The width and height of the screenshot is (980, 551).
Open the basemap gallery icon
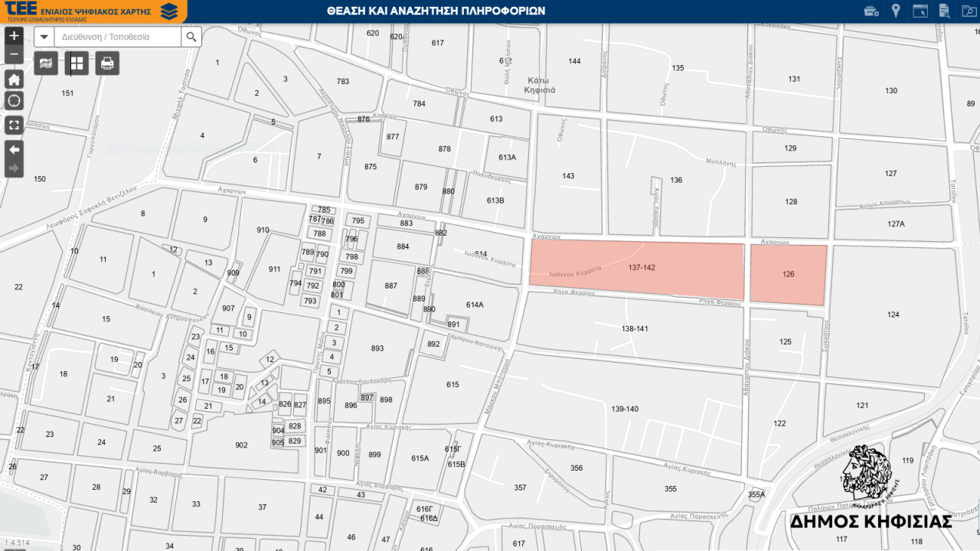click(x=45, y=63)
